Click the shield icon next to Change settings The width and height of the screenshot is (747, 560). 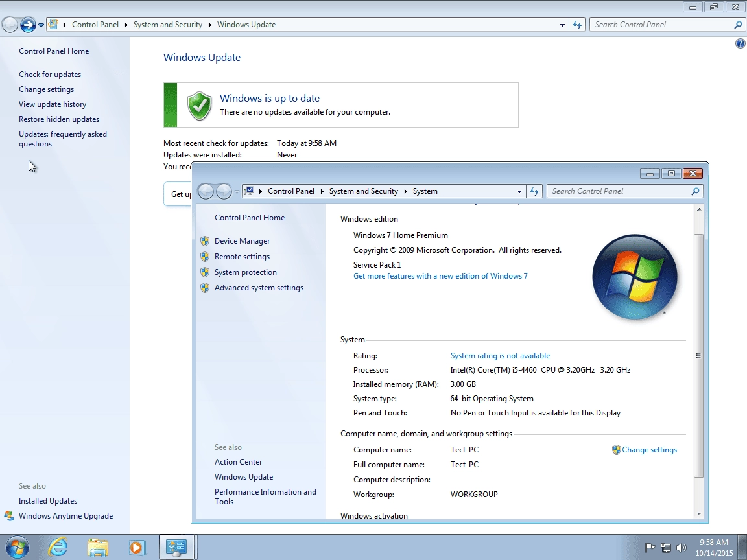point(617,450)
